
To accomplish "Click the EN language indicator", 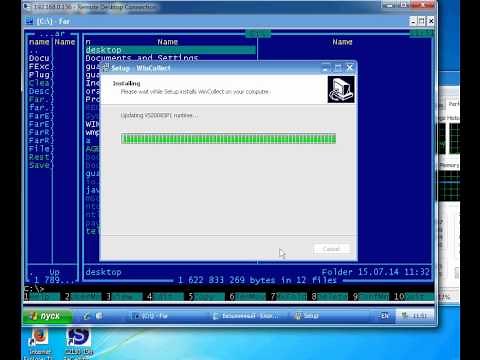I will coord(385,316).
